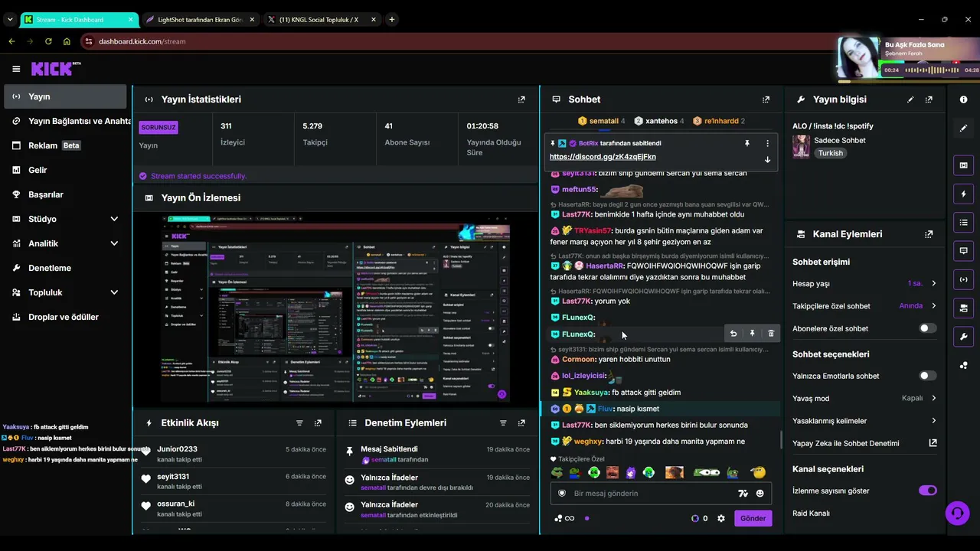The image size is (980, 551).
Task: Switch to KNGL Social Topluluk X tab
Action: [322, 19]
